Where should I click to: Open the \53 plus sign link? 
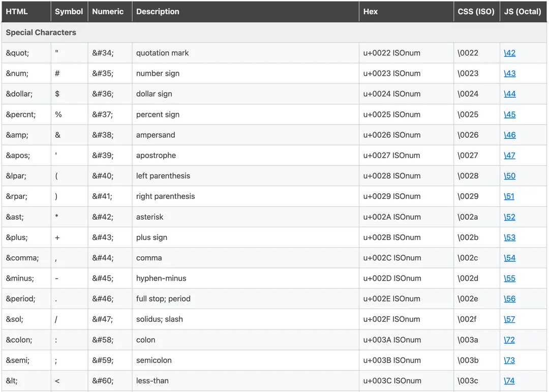(509, 237)
